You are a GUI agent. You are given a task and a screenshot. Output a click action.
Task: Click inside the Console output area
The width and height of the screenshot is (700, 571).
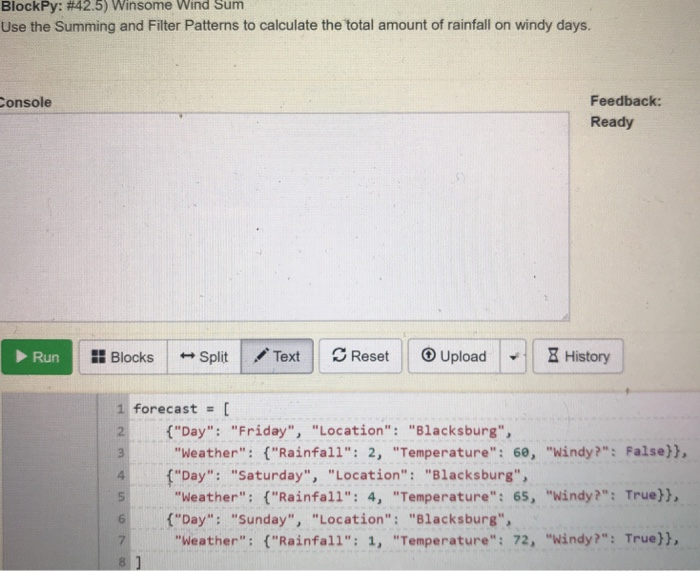(284, 217)
